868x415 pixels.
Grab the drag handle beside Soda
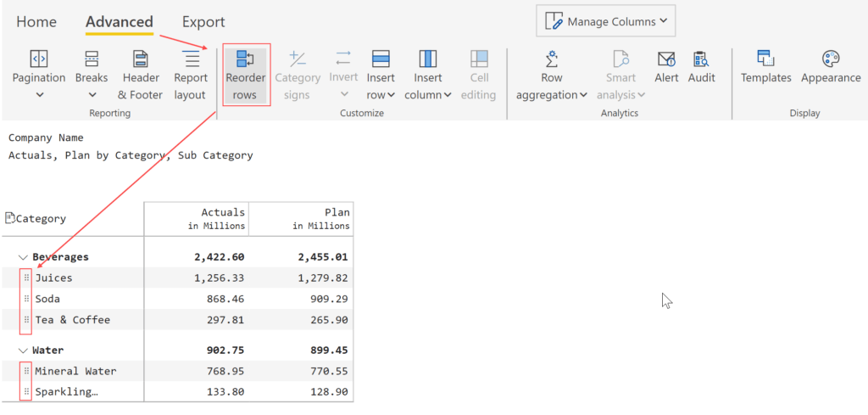click(x=26, y=299)
